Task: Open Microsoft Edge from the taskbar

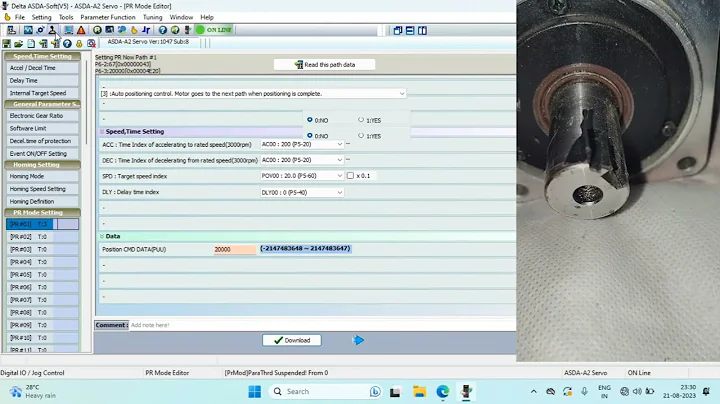Action: (443, 392)
